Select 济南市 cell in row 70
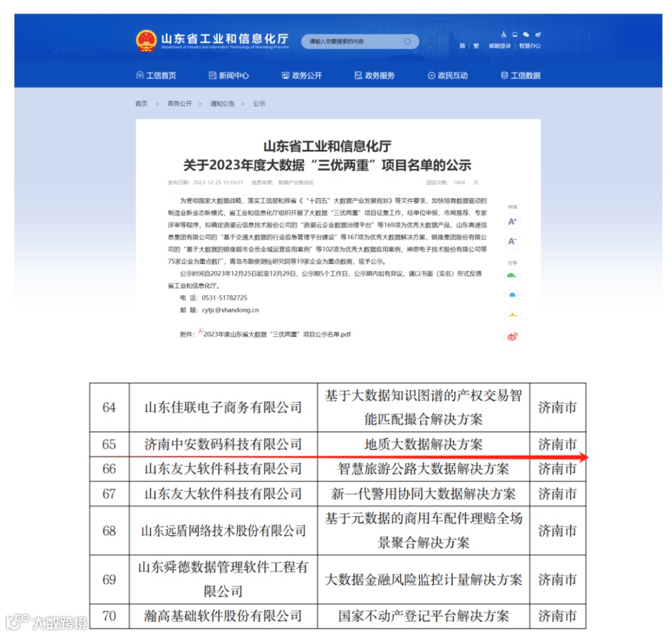The image size is (672, 635). tap(558, 616)
